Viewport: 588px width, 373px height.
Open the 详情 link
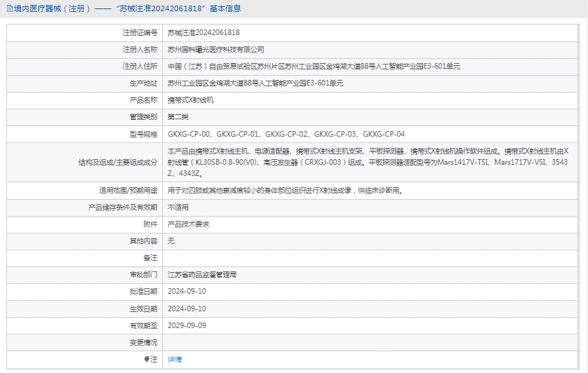click(175, 359)
